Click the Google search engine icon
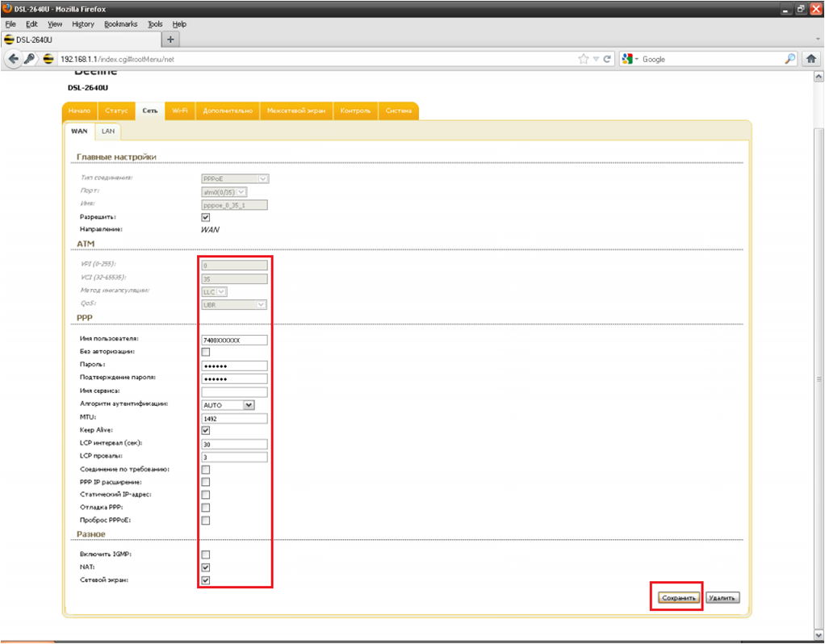Screen dimensions: 825x644 pos(626,59)
